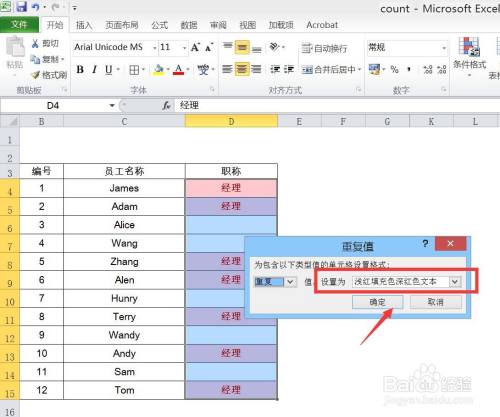Toggle Bold formatting
Image resolution: width=500 pixels, height=417 pixels.
tap(80, 69)
